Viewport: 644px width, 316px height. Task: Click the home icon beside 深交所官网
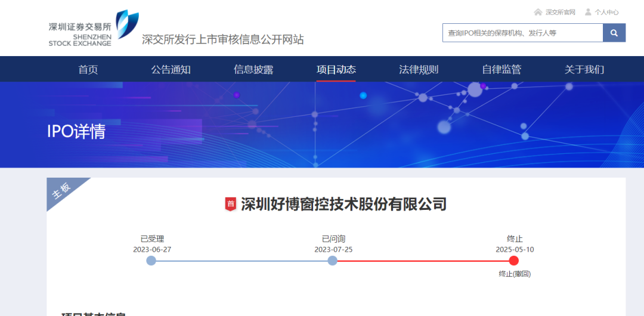[538, 12]
